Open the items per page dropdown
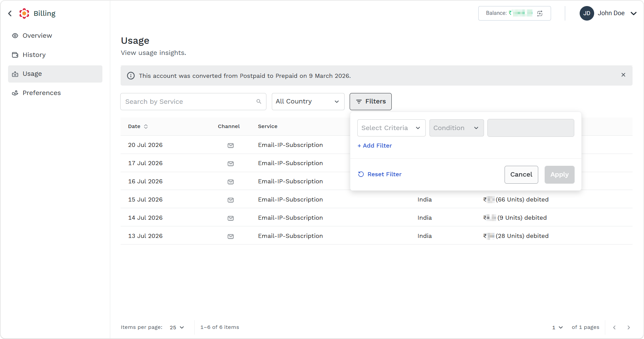This screenshot has width=644, height=339. 177,328
